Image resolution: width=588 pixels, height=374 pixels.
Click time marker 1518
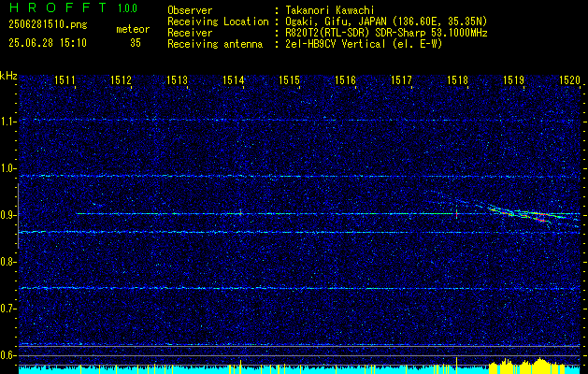tap(457, 79)
